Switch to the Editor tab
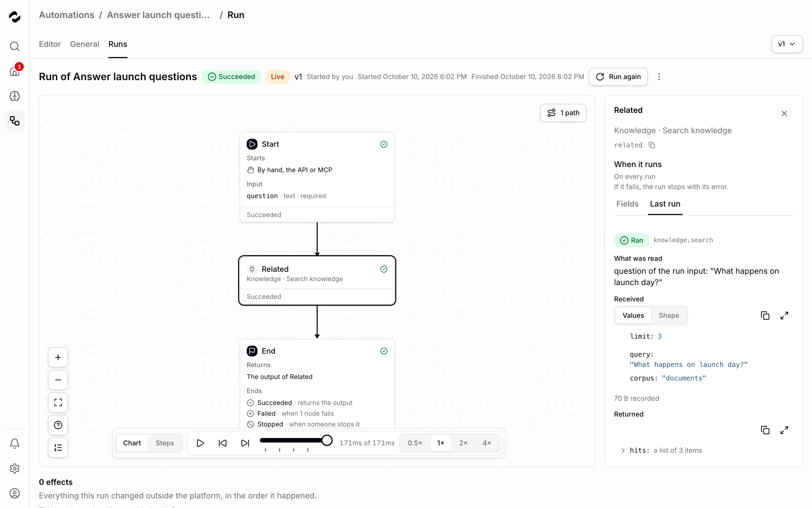 pyautogui.click(x=50, y=44)
